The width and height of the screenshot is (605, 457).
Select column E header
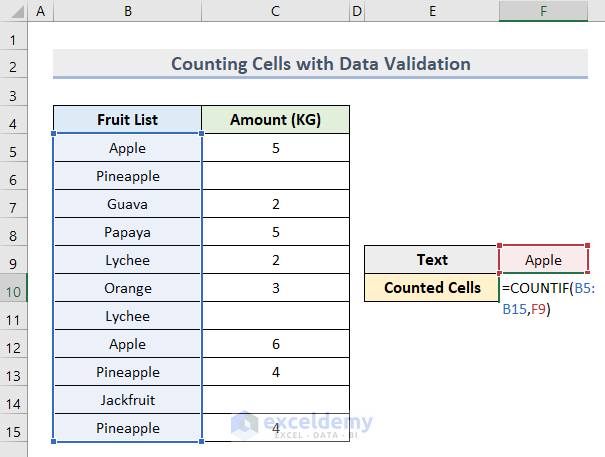click(x=431, y=12)
